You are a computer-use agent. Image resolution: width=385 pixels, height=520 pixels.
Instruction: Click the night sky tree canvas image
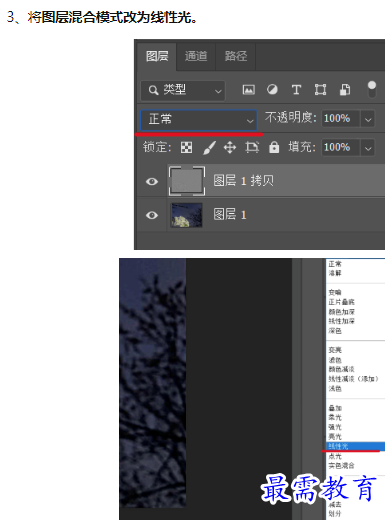pos(153,383)
